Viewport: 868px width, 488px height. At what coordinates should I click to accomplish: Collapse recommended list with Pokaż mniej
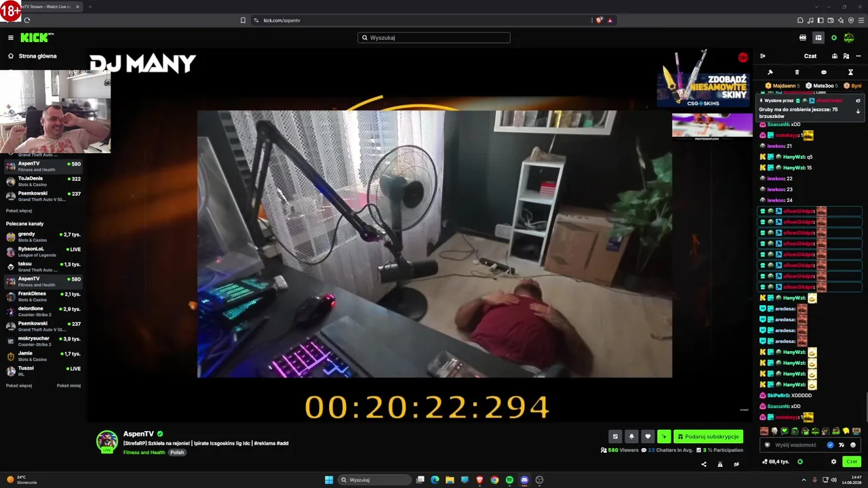68,386
